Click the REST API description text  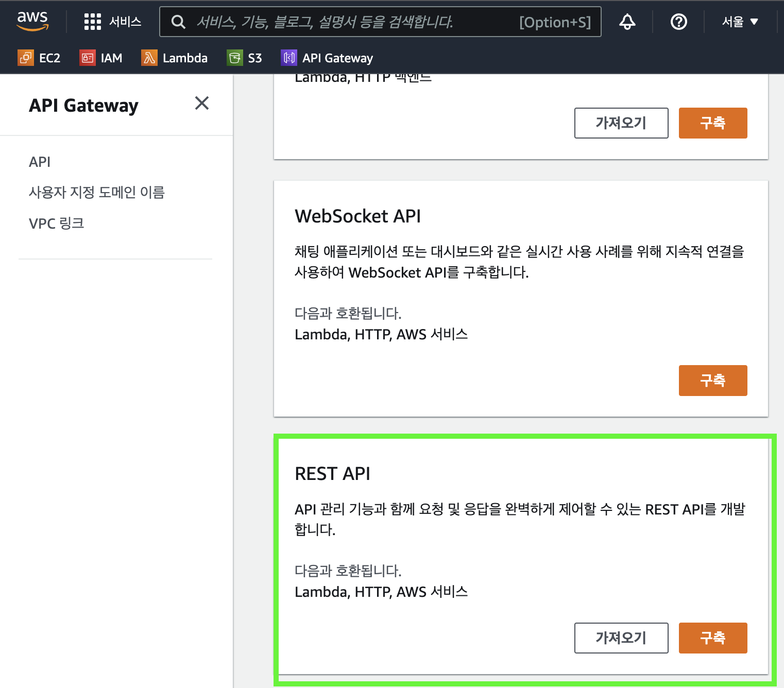(x=520, y=519)
